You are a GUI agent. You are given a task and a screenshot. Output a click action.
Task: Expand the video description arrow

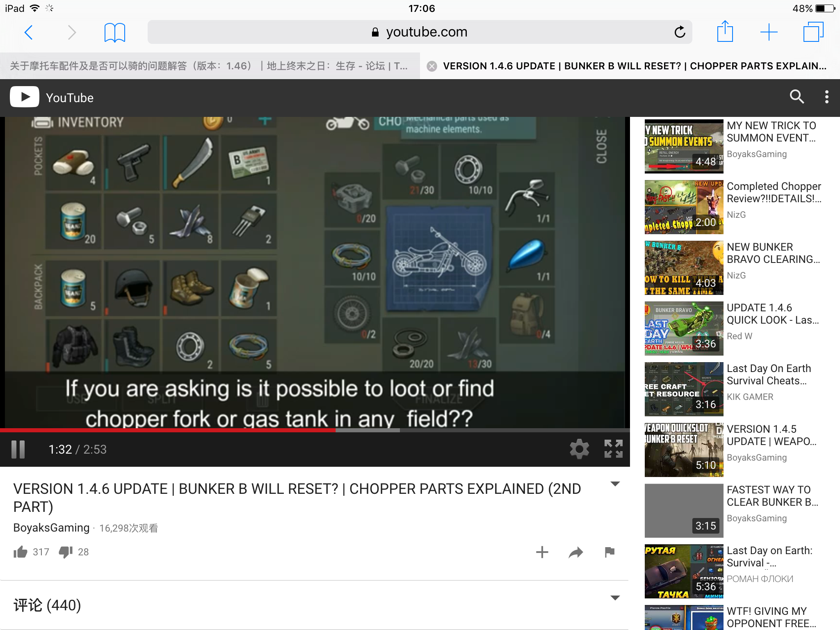pos(615,484)
